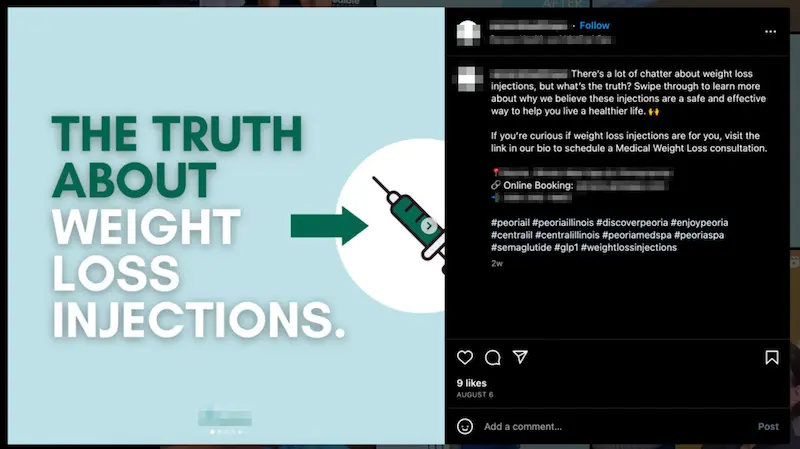The width and height of the screenshot is (800, 449).
Task: Share the post with the paper plane icon
Action: [x=520, y=357]
